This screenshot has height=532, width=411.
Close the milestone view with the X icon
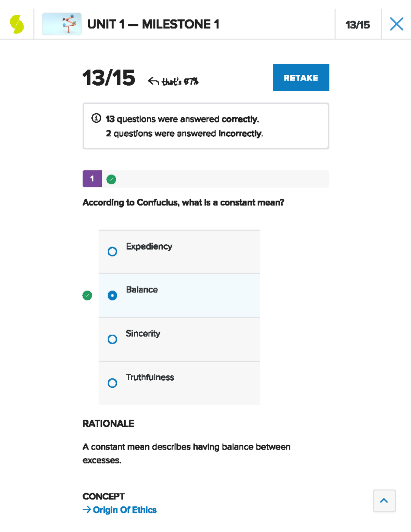(396, 24)
